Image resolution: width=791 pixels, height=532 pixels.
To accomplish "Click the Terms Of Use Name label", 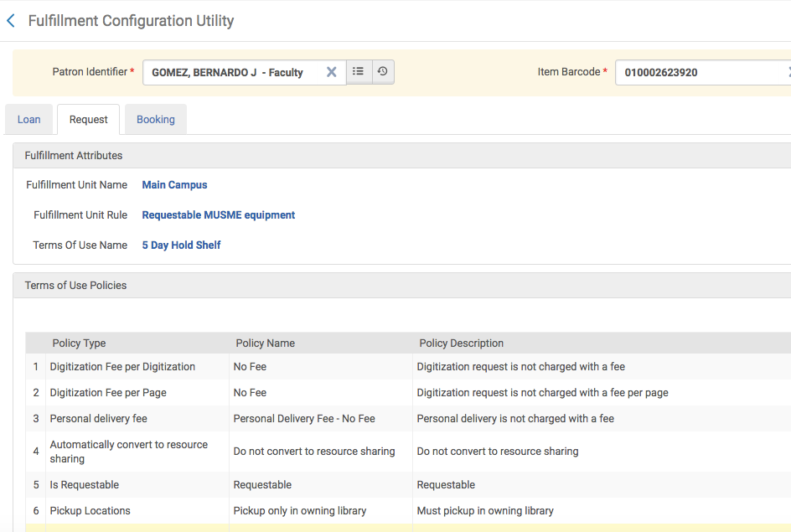I will coord(80,245).
